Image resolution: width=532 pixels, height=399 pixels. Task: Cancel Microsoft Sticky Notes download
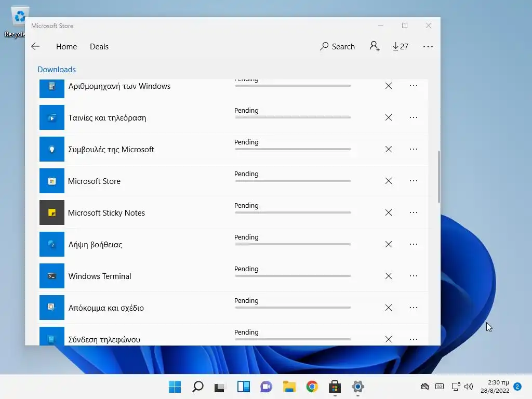(389, 212)
